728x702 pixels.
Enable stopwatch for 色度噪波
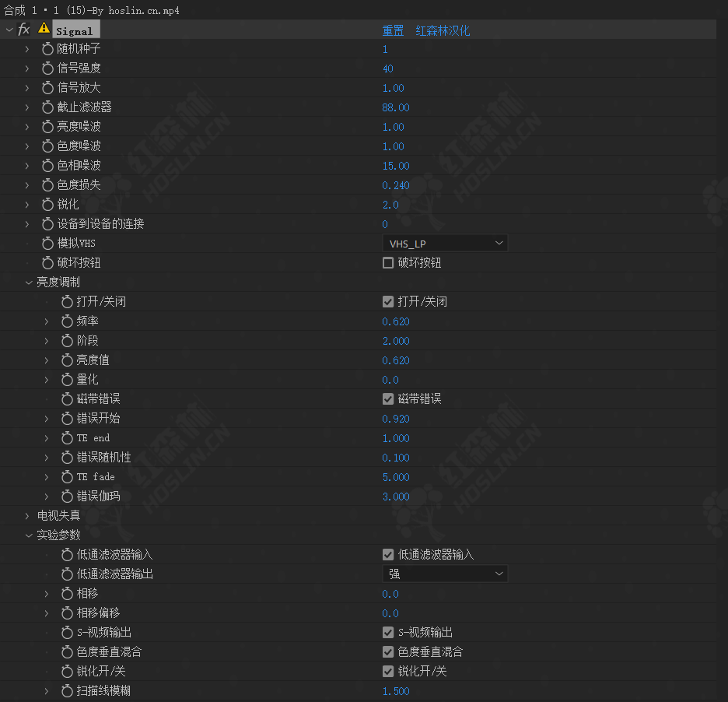[47, 146]
